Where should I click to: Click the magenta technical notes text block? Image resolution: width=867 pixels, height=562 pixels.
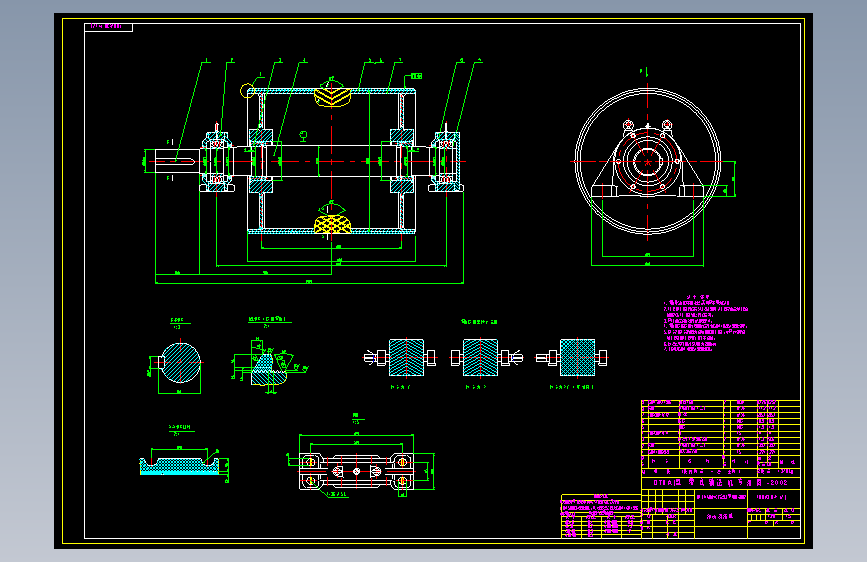pos(706,324)
